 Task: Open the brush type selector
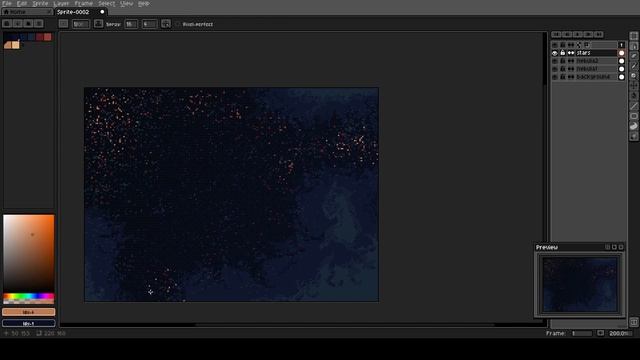[63, 24]
